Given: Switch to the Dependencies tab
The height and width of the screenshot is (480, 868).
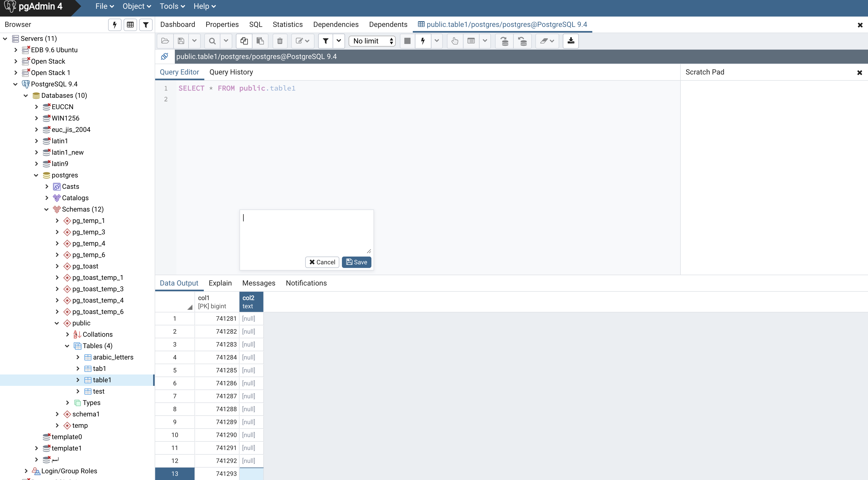Looking at the screenshot, I should [336, 25].
